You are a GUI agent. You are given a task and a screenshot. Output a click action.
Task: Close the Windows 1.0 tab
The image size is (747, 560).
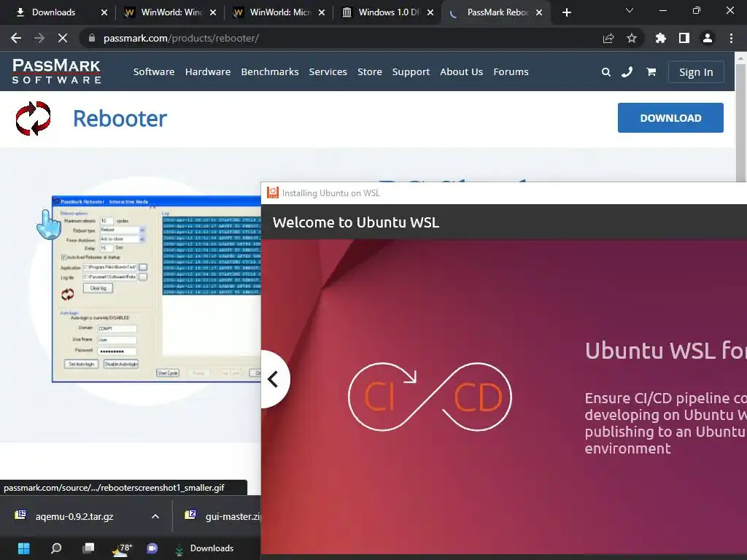pos(430,12)
